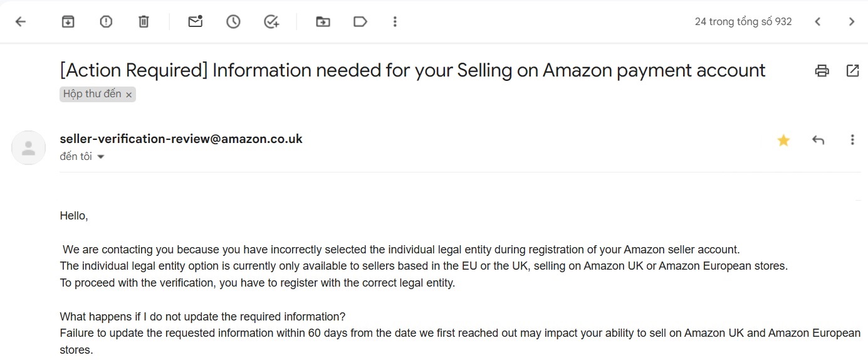
Task: Open the toolbar three-dot more menu
Action: 395,22
